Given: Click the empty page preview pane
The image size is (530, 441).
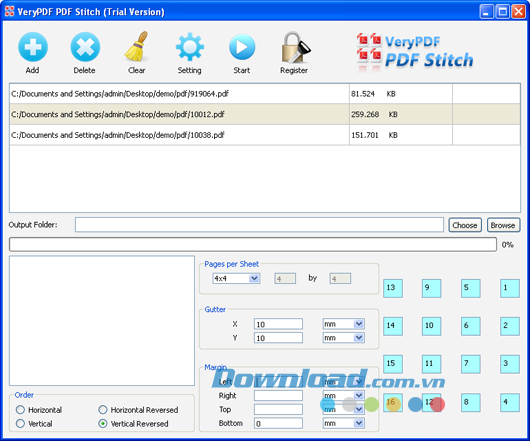Looking at the screenshot, I should (x=102, y=320).
